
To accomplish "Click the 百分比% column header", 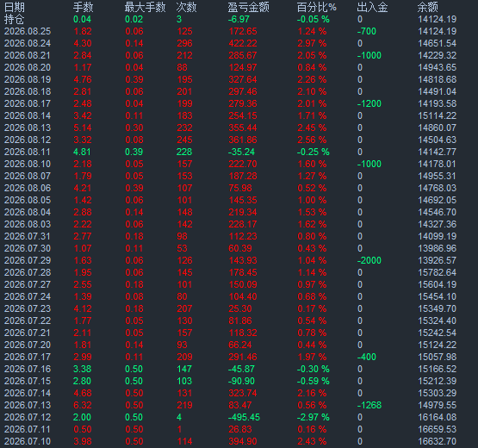I will (317, 7).
